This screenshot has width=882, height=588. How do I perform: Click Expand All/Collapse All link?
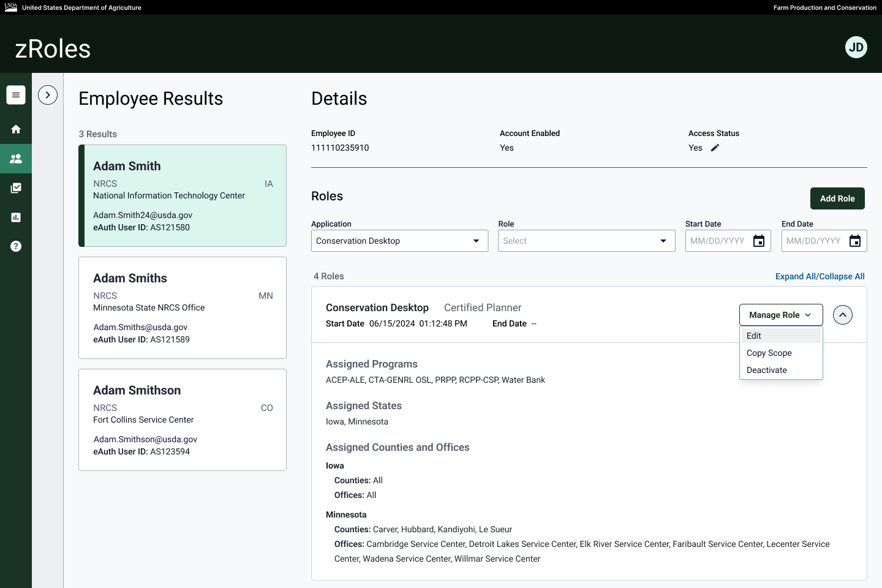tap(820, 276)
